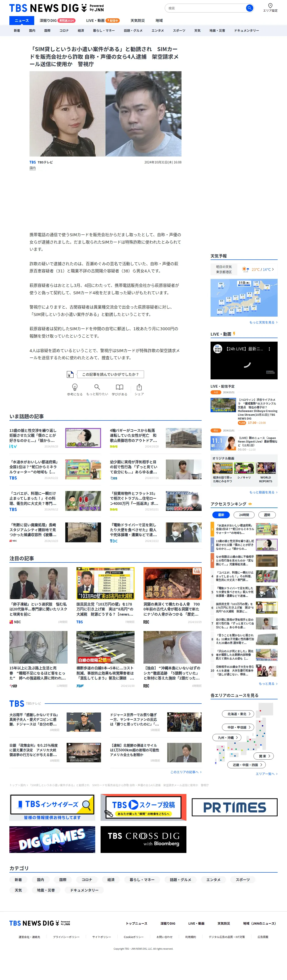Click the blue search magnifier button
Viewport: 287px width, 980px height.
[249, 8]
